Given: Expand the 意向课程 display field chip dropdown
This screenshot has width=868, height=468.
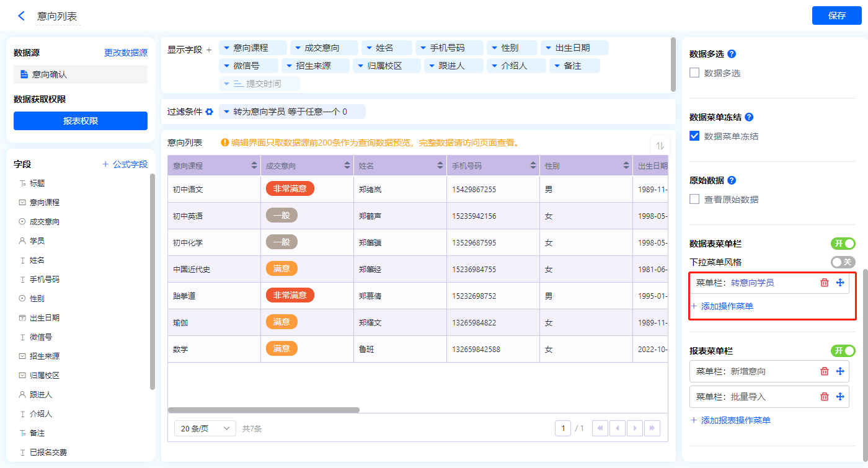Looking at the screenshot, I should click(226, 48).
